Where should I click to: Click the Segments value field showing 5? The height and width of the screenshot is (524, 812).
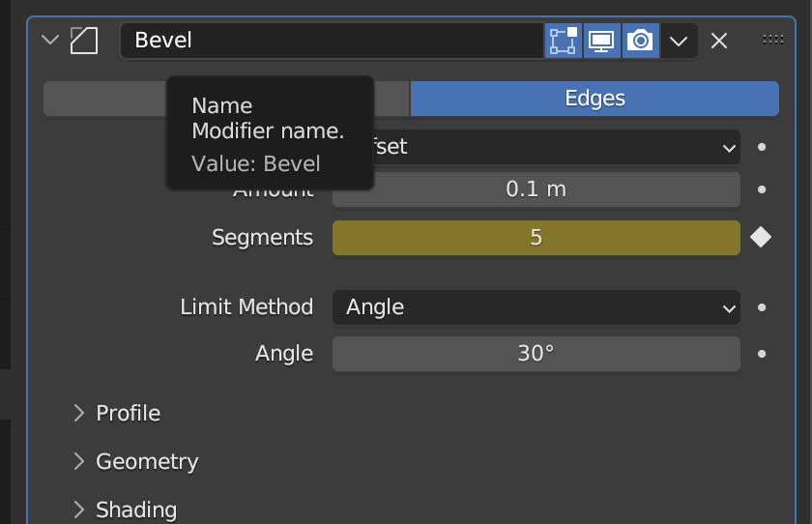pyautogui.click(x=536, y=237)
